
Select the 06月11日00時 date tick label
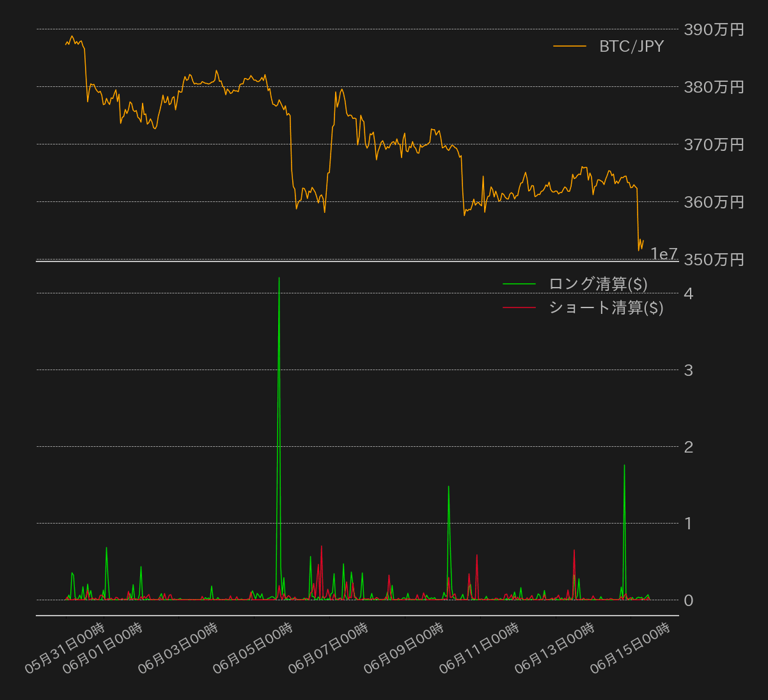click(479, 648)
